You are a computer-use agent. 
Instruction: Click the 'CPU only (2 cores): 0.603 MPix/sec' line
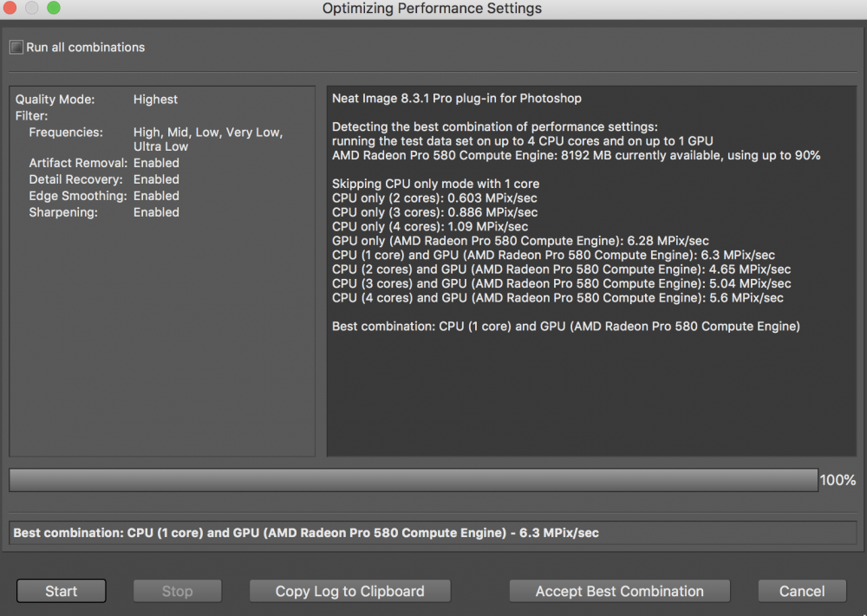point(434,198)
